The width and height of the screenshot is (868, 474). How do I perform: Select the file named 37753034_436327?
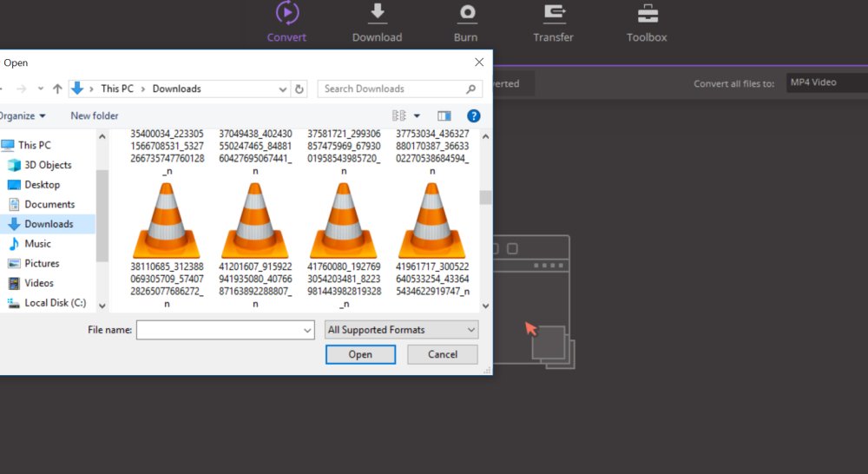coord(432,152)
